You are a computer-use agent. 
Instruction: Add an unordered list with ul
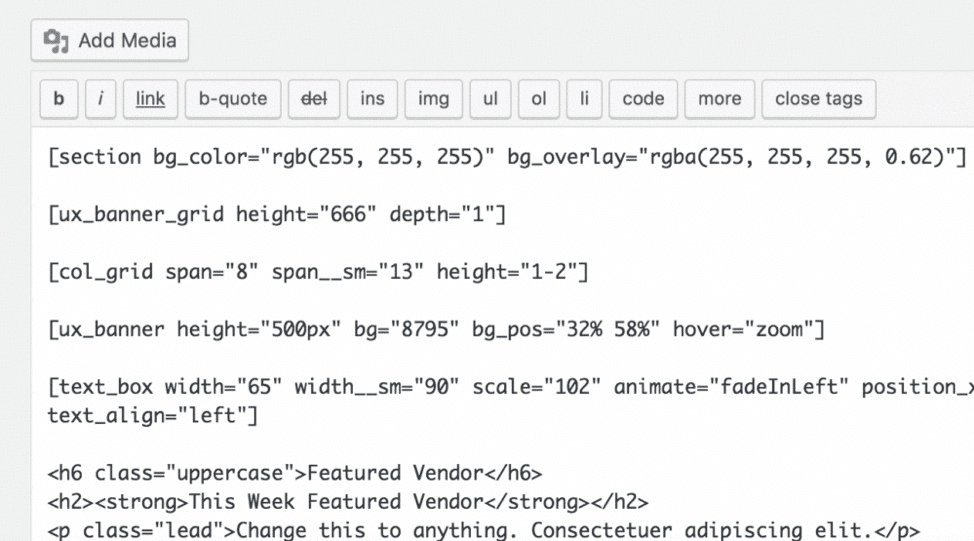tap(490, 99)
